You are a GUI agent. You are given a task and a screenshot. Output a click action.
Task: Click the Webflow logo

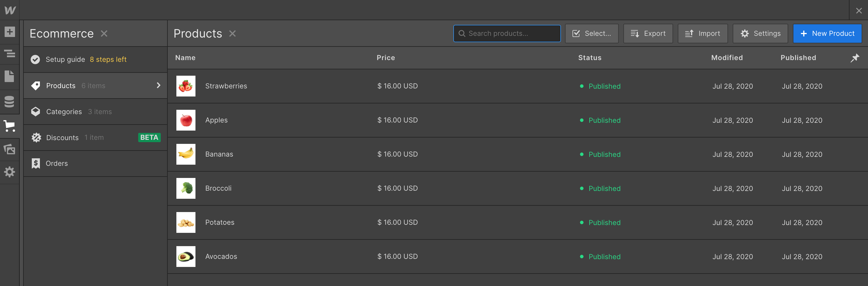coord(10,10)
